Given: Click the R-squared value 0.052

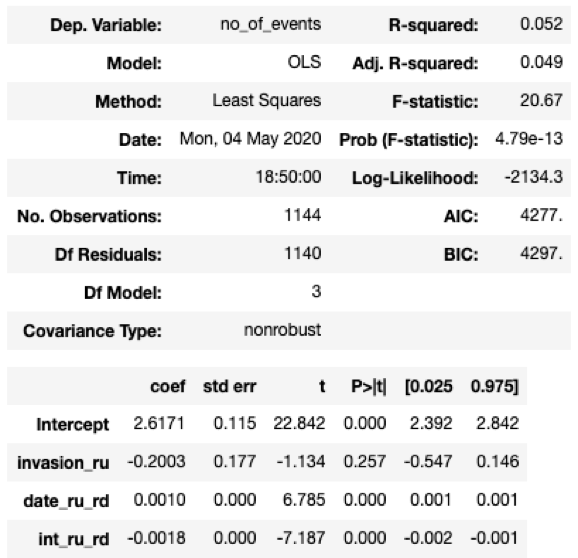Looking at the screenshot, I should 541,24.
